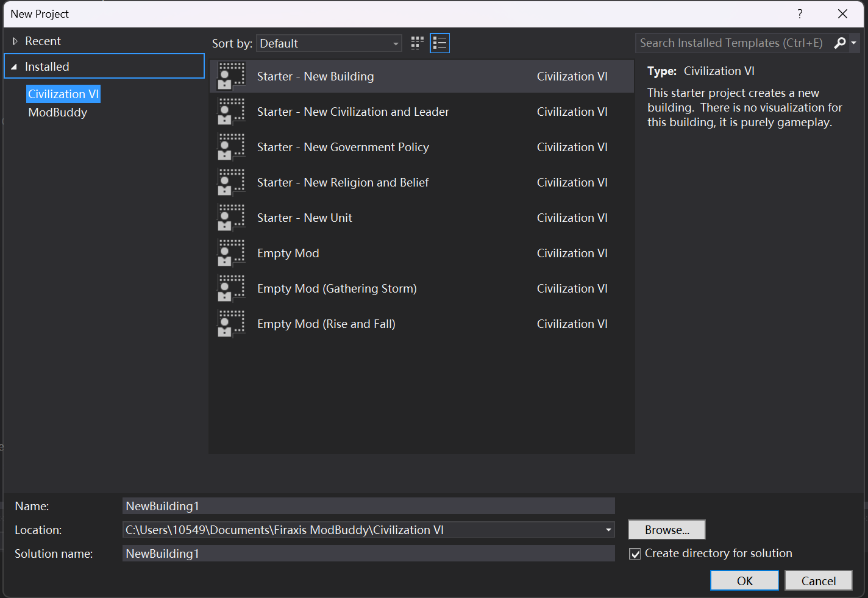The width and height of the screenshot is (868, 598).
Task: Click the Browse... button
Action: [666, 530]
